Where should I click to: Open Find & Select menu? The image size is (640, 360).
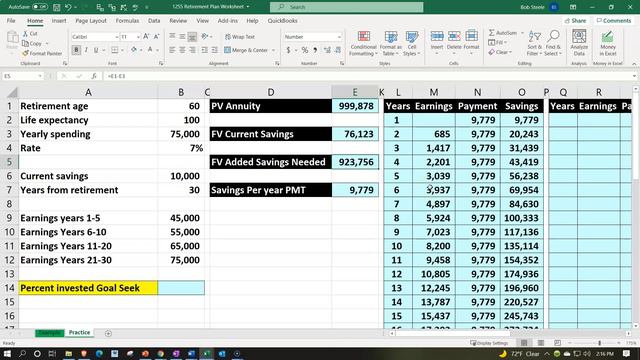pos(553,43)
